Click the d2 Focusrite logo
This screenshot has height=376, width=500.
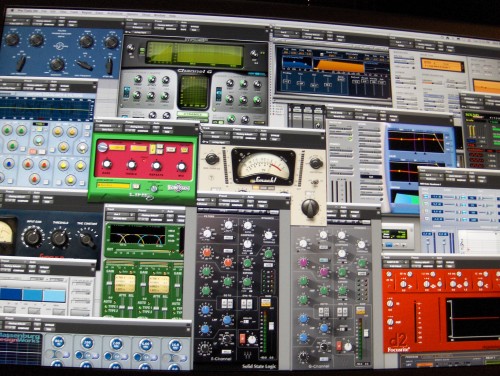(399, 343)
